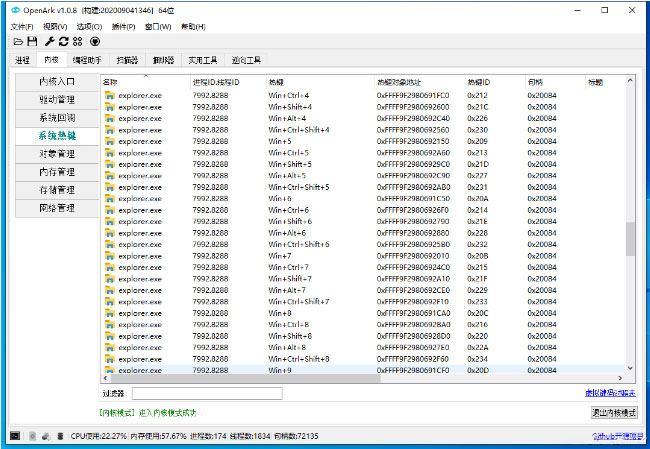Click the four-circles toolbar icon

coord(78,41)
